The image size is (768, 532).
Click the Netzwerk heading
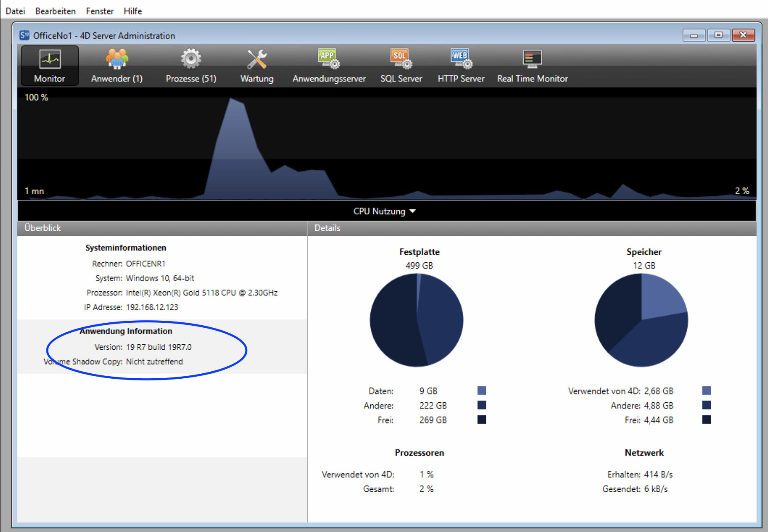click(644, 452)
